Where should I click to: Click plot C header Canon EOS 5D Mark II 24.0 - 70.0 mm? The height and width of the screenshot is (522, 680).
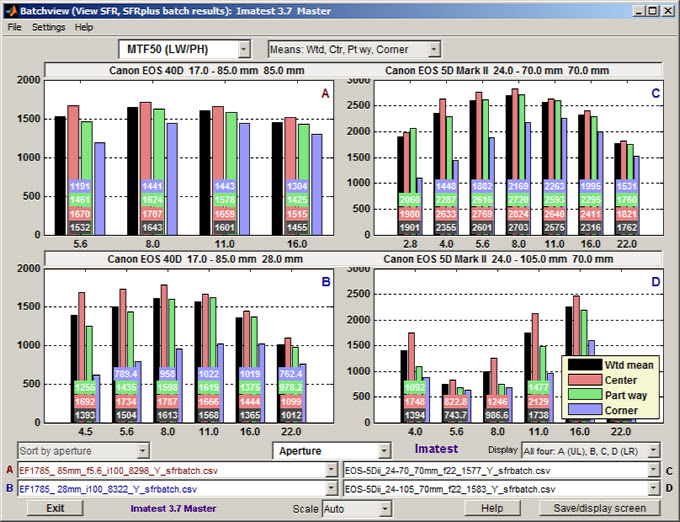tap(497, 70)
